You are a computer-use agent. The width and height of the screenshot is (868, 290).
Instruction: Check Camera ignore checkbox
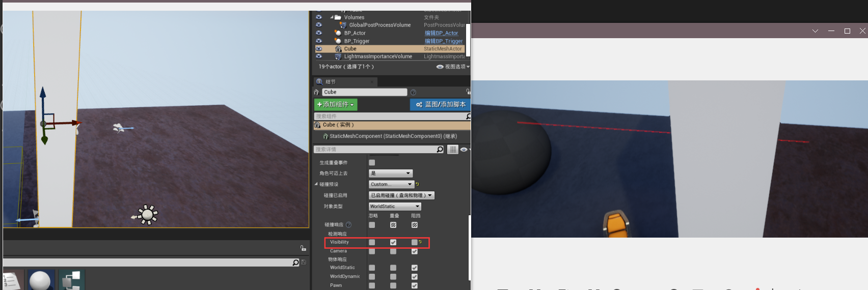(x=372, y=251)
